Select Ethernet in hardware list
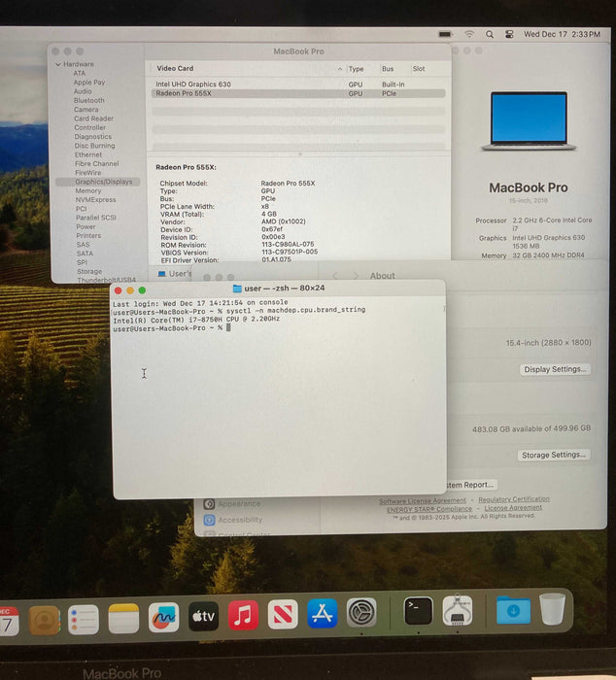Screen dimensions: 616x680 [88, 154]
